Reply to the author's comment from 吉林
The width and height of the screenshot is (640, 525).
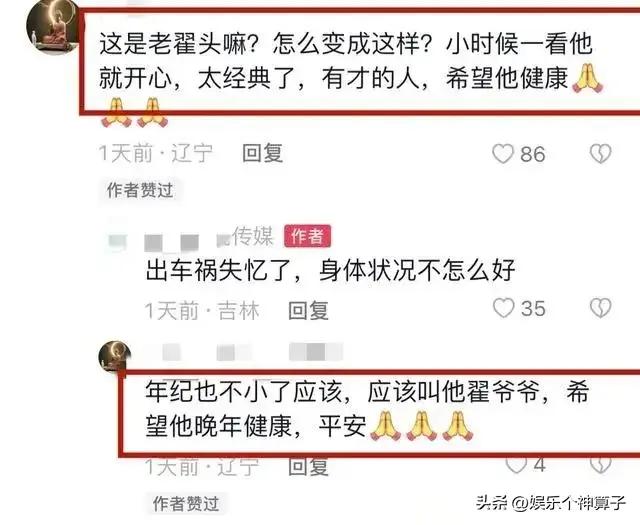coord(308,311)
